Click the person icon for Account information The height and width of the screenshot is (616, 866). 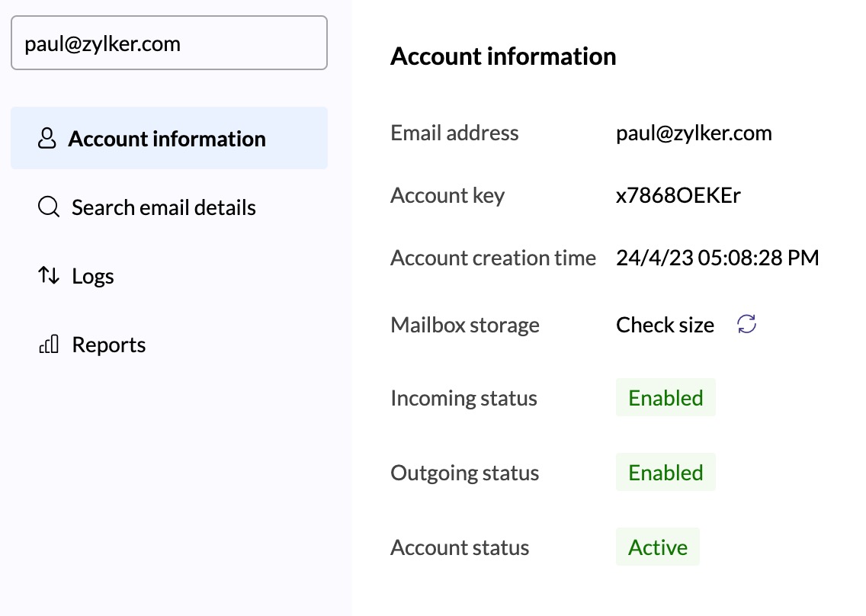[47, 139]
